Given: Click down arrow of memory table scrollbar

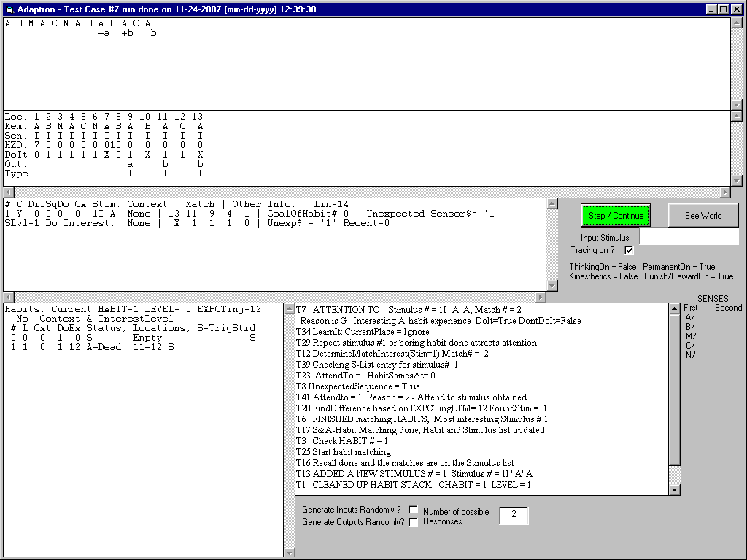Looking at the screenshot, I should (737, 181).
